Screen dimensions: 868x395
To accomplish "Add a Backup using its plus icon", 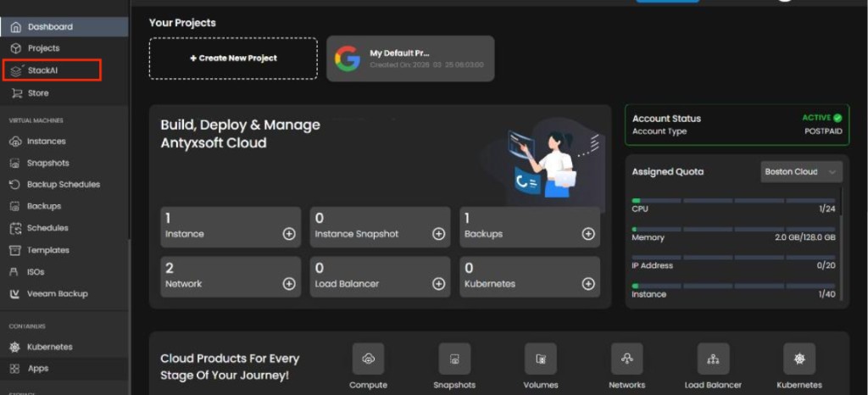I will (x=588, y=234).
